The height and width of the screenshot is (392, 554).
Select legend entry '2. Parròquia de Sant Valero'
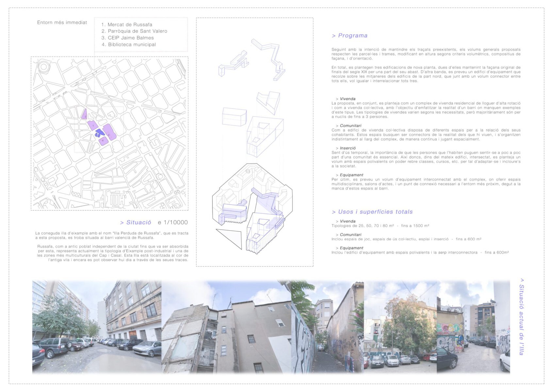click(134, 31)
